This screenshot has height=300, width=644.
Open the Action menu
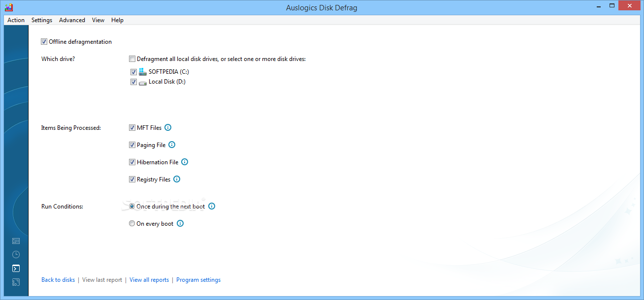tap(16, 20)
